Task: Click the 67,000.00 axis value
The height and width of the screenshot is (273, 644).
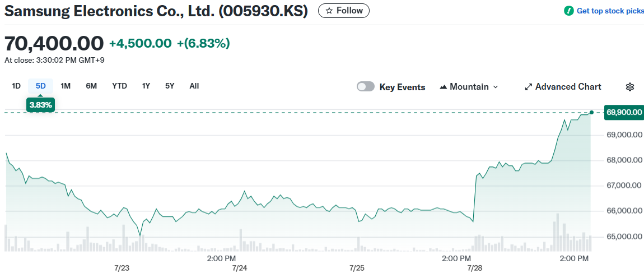Action: tap(624, 186)
